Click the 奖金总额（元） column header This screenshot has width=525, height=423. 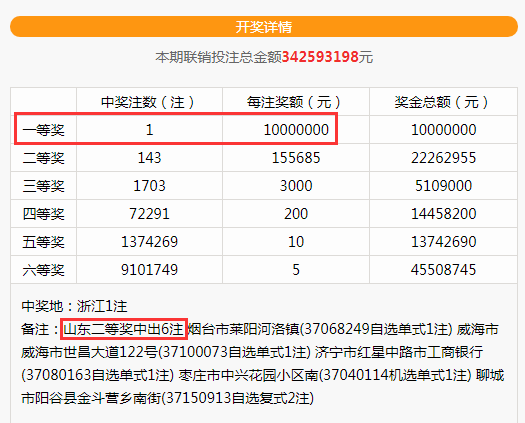pos(443,102)
